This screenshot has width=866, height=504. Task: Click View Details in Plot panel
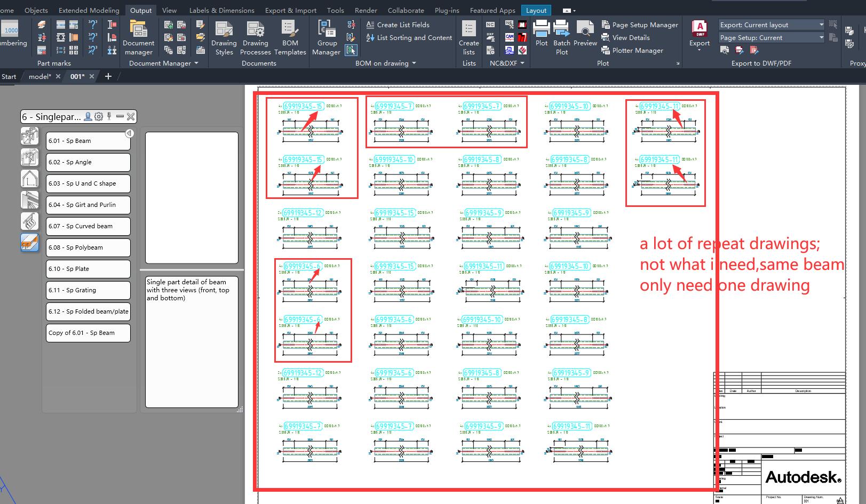coord(625,37)
